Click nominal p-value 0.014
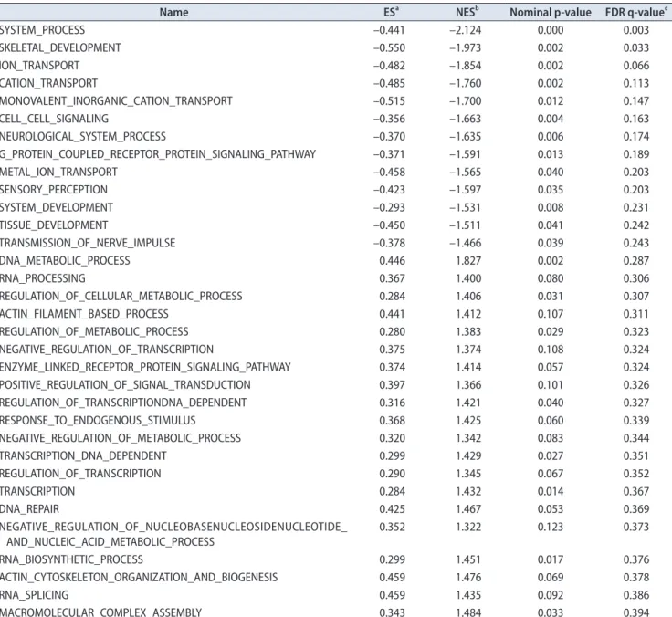 551,491
